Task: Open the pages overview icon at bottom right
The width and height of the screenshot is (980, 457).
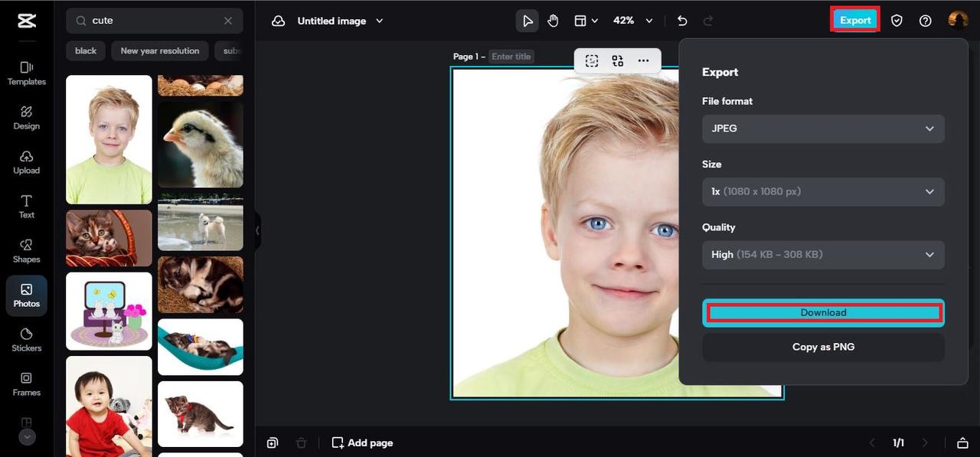Action: (x=962, y=442)
